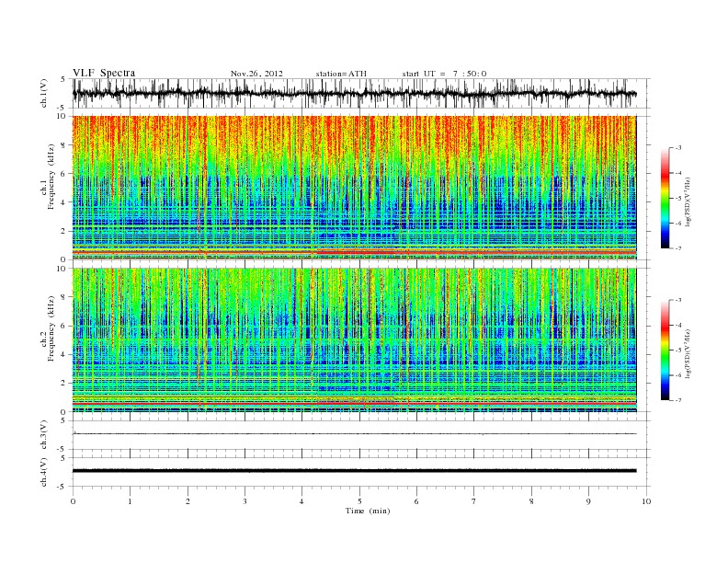Click the "-5" label on ch.1 colorbar
The image size is (728, 563).
point(677,199)
